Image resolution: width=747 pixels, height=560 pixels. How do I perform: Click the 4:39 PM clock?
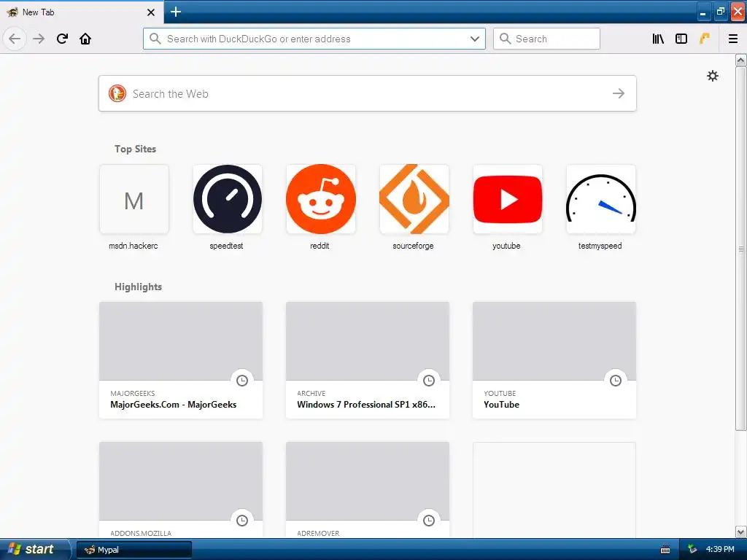point(720,549)
